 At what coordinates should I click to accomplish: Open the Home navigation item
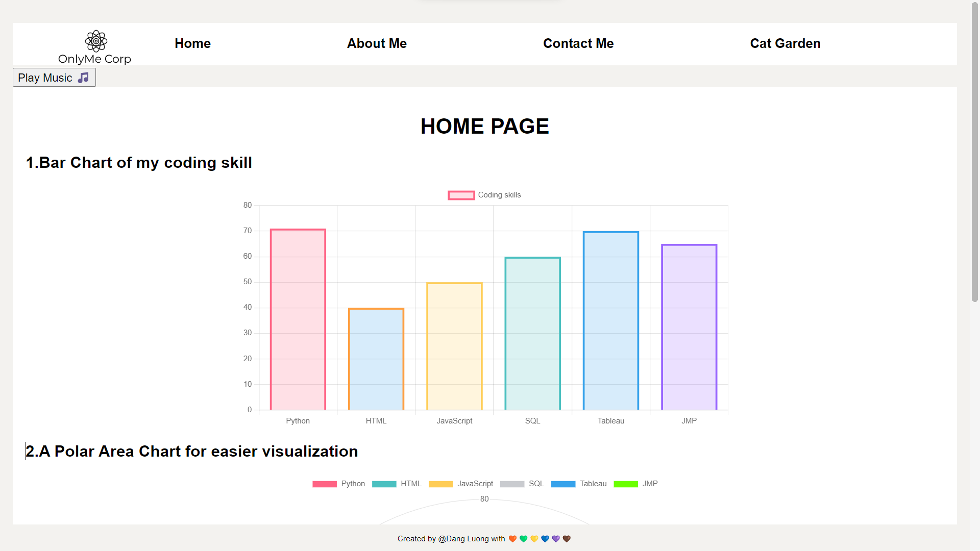click(x=192, y=43)
